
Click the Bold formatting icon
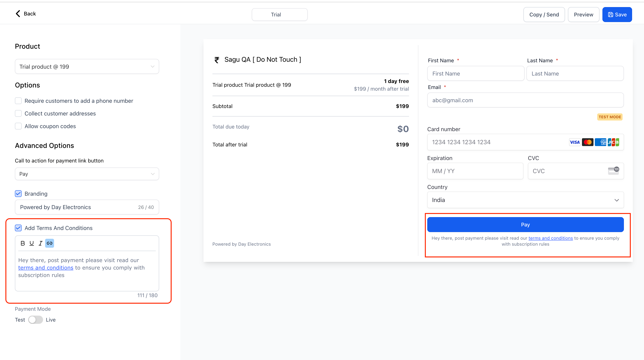point(23,243)
